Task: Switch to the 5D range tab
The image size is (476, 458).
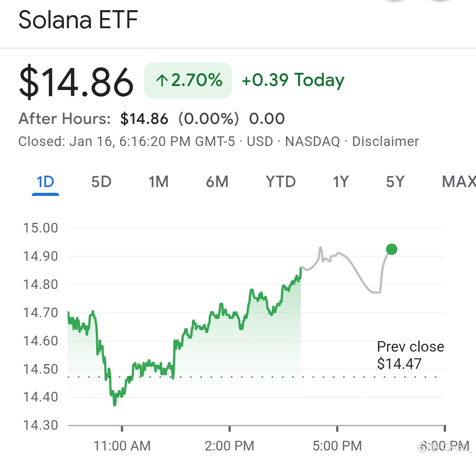Action: click(101, 181)
